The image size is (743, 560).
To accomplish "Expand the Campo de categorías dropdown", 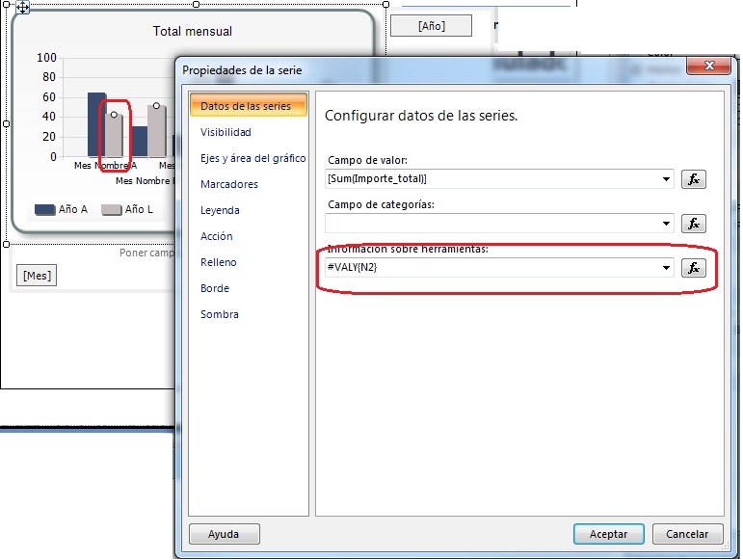I will click(x=666, y=224).
